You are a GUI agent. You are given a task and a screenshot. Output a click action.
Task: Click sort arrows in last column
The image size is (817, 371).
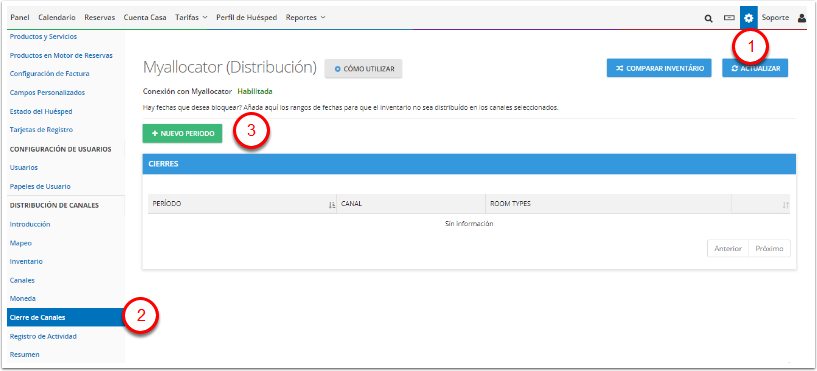pos(786,205)
